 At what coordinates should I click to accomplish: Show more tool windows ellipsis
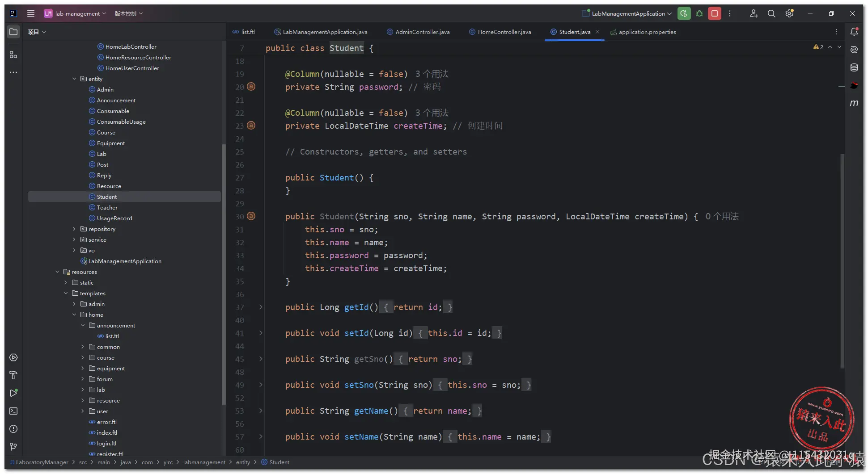[x=13, y=72]
